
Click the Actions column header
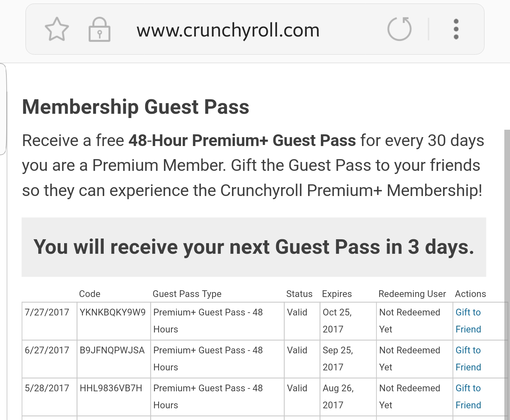pos(470,294)
